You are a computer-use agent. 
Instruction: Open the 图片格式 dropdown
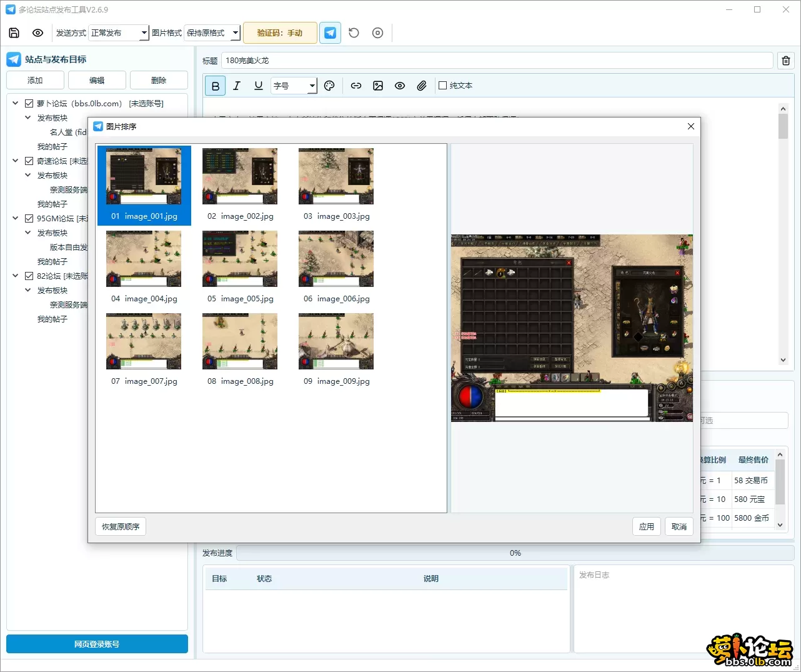coord(212,33)
